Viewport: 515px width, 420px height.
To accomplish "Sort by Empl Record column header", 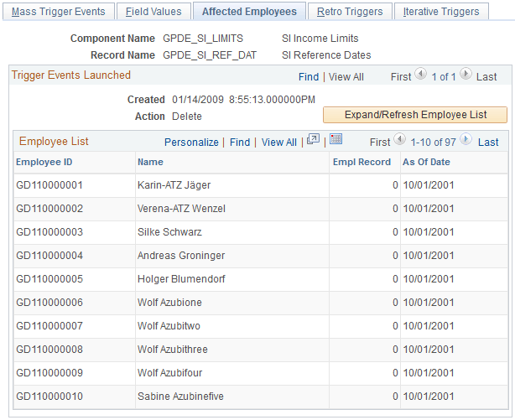I will [x=362, y=162].
